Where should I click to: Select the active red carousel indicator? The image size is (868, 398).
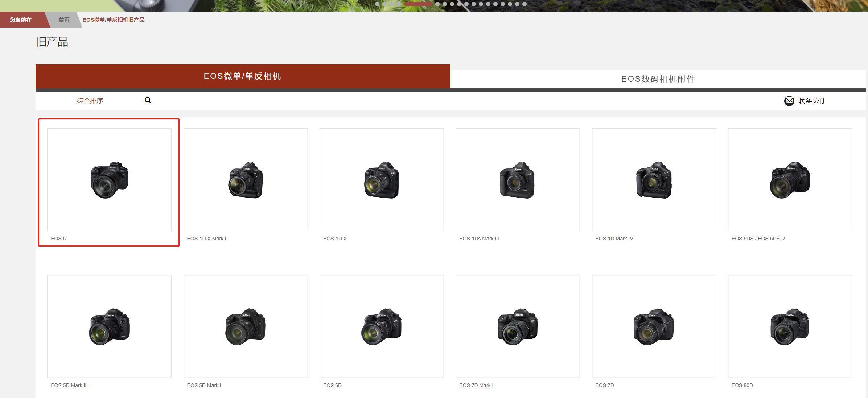pyautogui.click(x=418, y=4)
